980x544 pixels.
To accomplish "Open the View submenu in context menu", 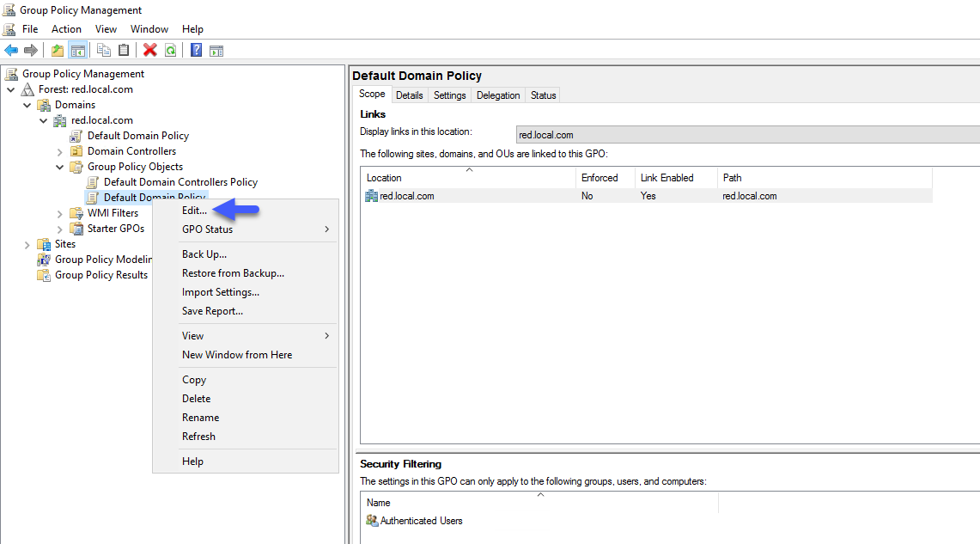I will tap(246, 336).
